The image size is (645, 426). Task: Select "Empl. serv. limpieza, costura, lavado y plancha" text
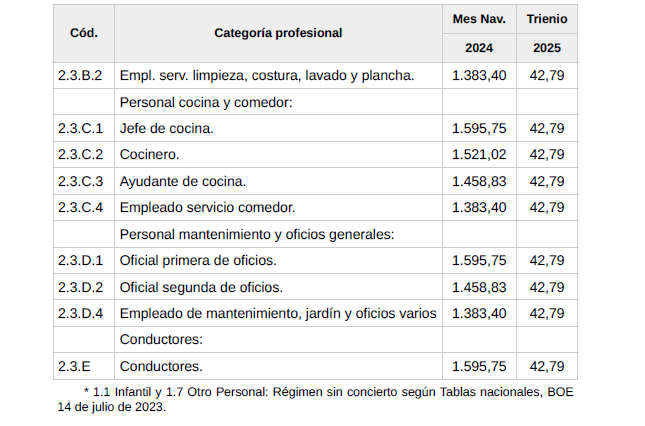pyautogui.click(x=266, y=75)
